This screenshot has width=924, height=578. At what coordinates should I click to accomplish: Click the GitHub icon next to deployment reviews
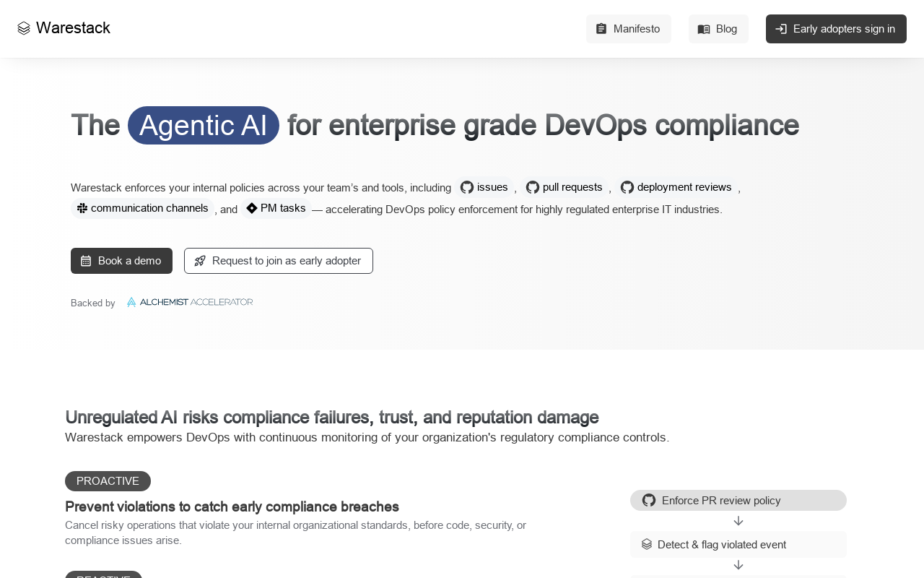click(627, 187)
